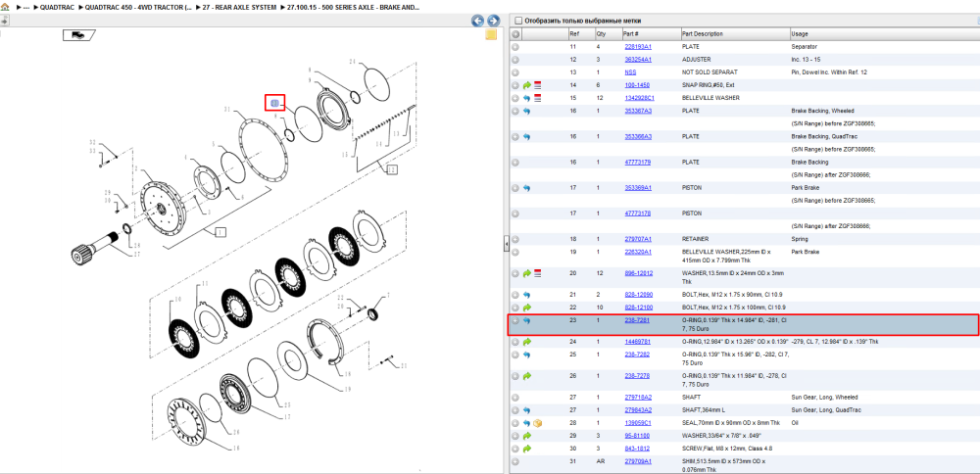
Task: Click 'Inc. 13 - 15' usage text
Action: click(806, 60)
